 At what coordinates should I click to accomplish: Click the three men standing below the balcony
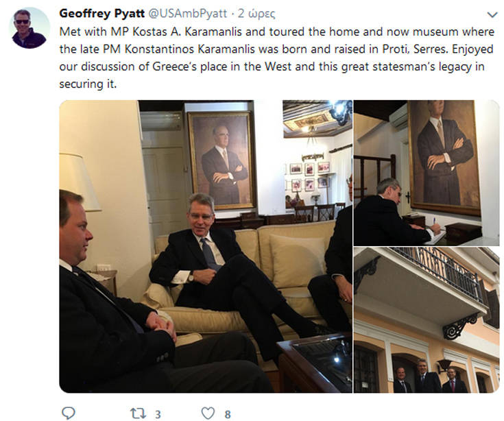tap(425, 376)
